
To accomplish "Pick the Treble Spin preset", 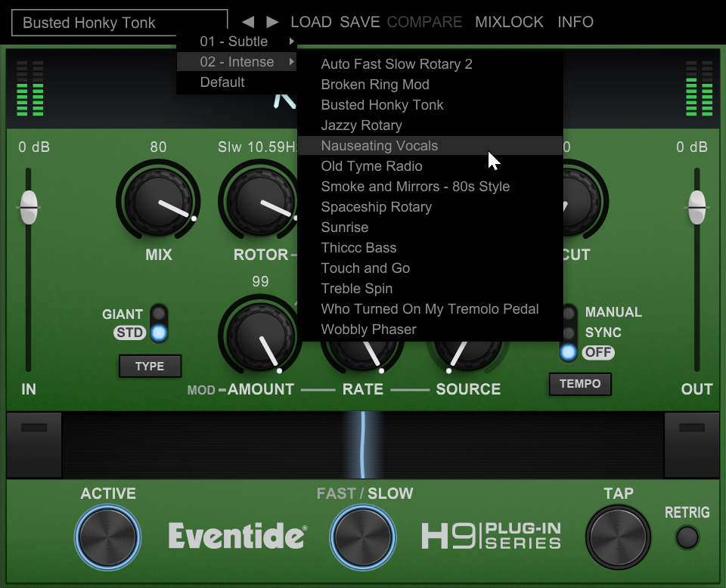I will point(430,288).
